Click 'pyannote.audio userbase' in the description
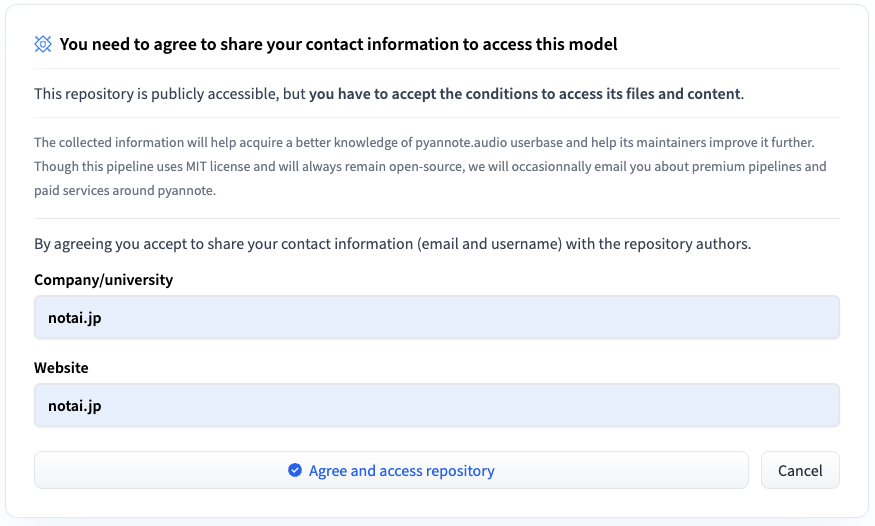Screen dimensions: 875x526 [479, 142]
